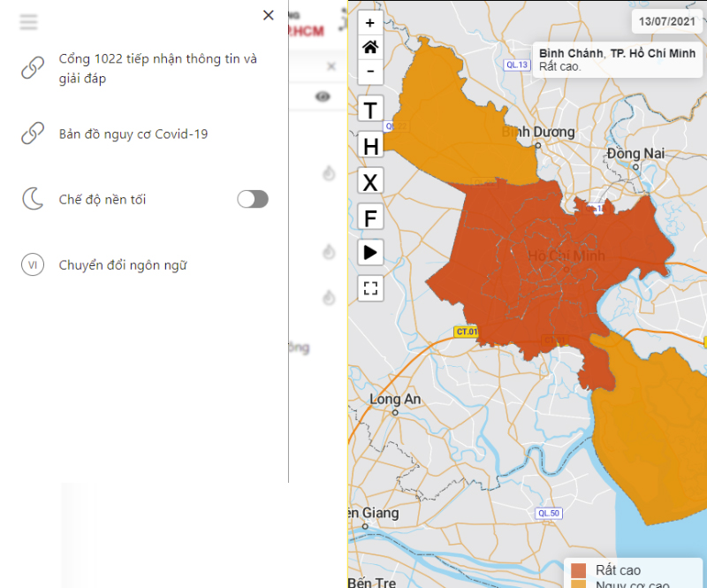Open the hamburger menu at top left
The width and height of the screenshot is (707, 588).
pyautogui.click(x=28, y=21)
